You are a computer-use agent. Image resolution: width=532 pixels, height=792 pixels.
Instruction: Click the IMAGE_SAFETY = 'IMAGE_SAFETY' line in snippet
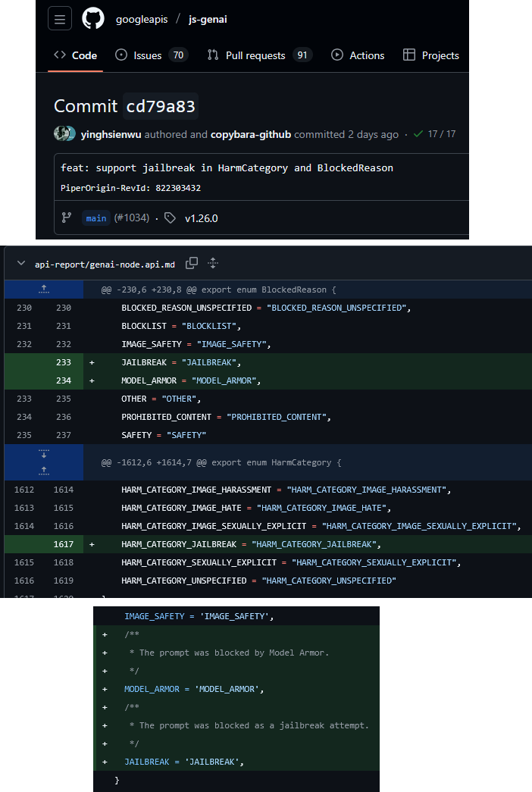[199, 616]
